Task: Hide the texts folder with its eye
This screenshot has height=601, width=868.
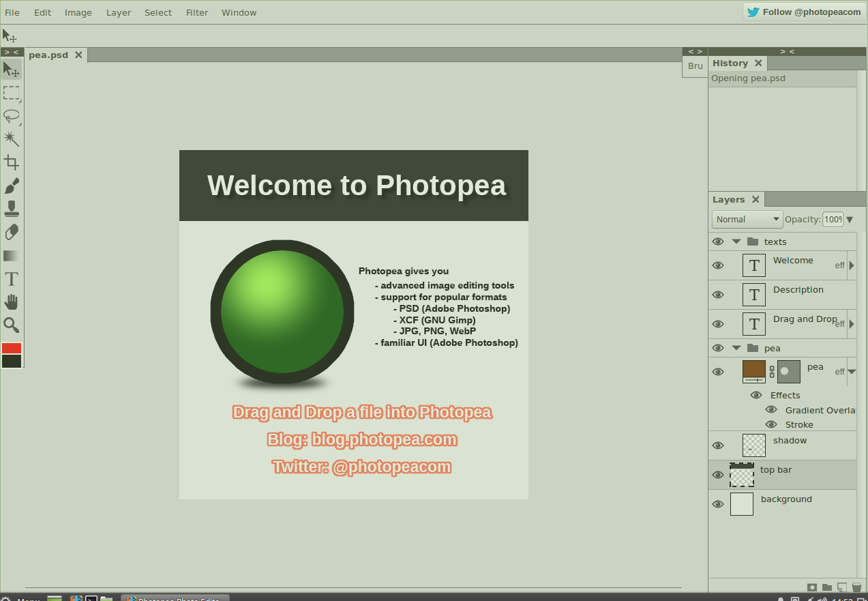Action: [x=718, y=241]
